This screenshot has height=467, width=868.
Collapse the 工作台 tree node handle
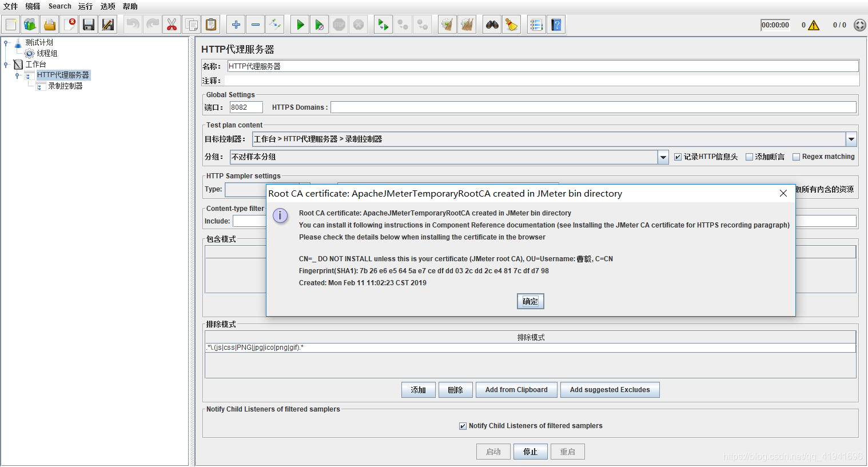click(x=6, y=64)
